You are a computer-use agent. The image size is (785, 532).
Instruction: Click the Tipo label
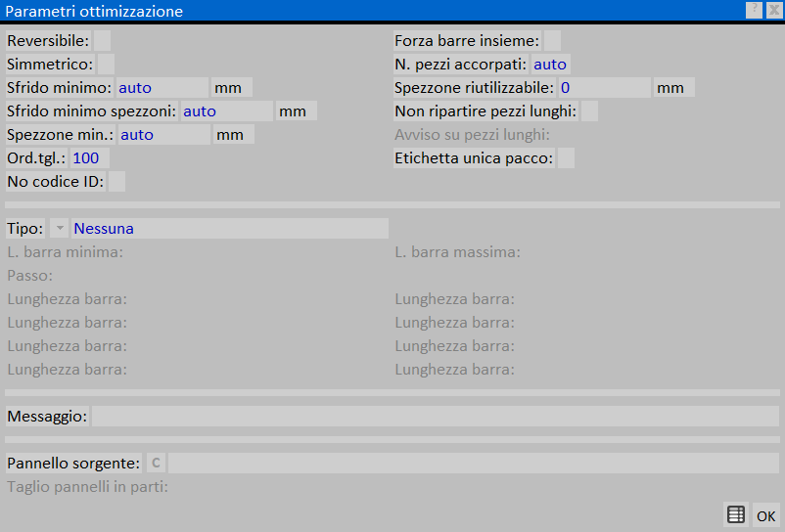click(25, 229)
